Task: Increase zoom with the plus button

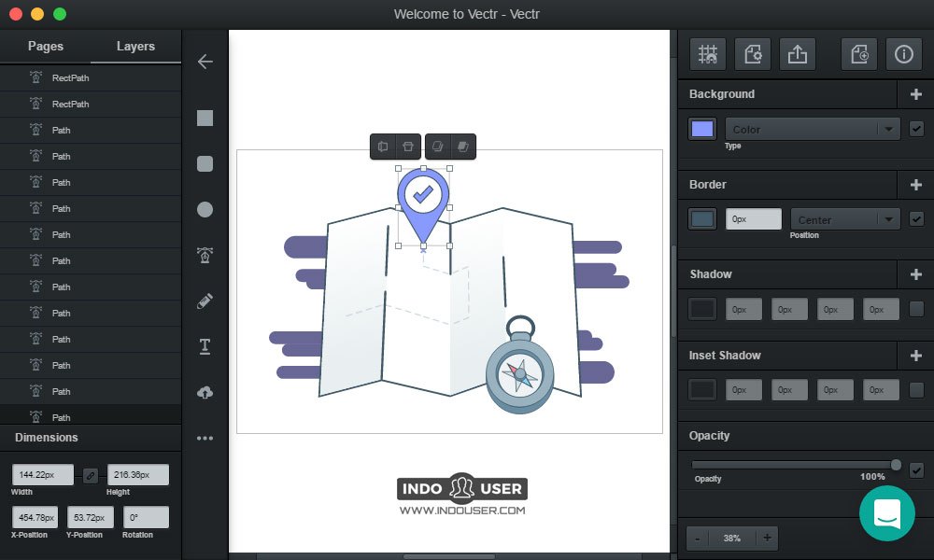Action: point(766,538)
